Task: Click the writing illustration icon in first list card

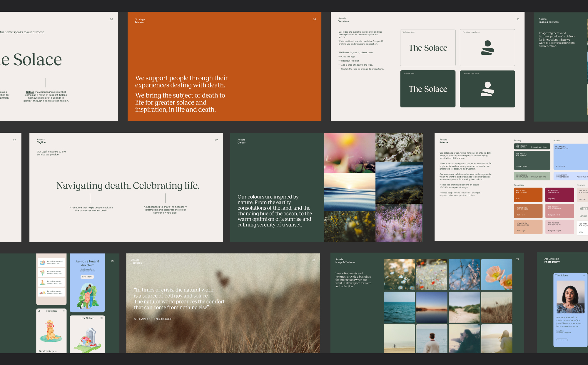Action: (x=42, y=262)
